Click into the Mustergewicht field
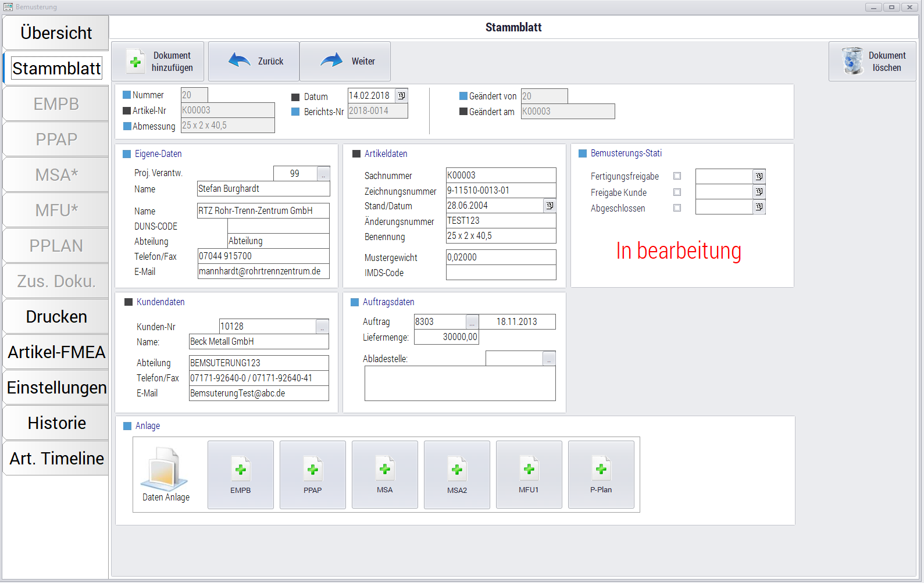Screen dimensions: 924x583 pos(501,257)
